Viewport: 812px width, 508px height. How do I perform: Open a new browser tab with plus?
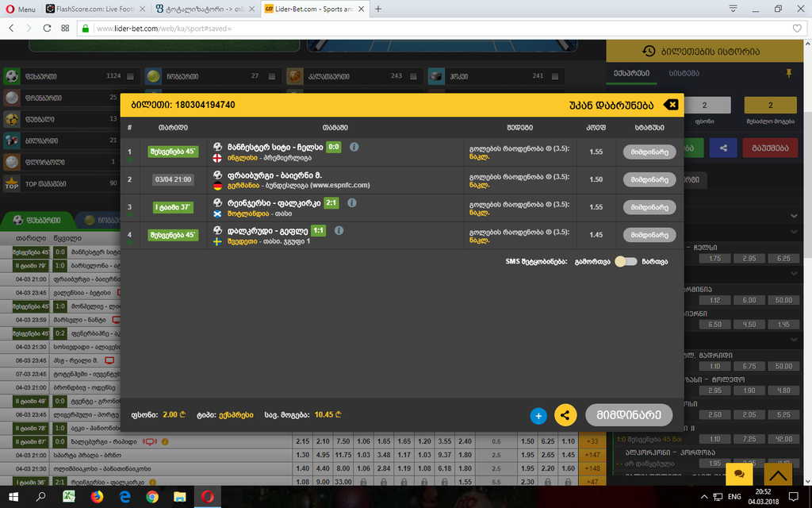tap(378, 9)
